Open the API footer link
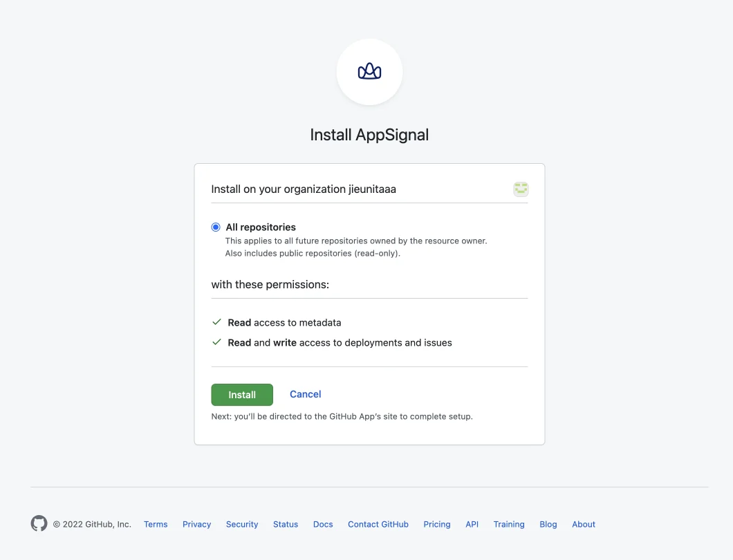 (472, 524)
